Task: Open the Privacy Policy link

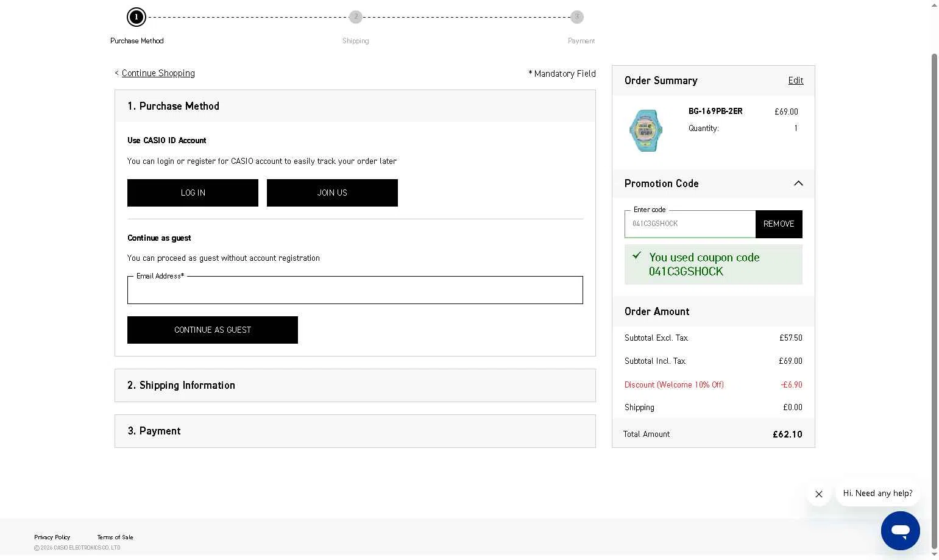Action: point(52,537)
